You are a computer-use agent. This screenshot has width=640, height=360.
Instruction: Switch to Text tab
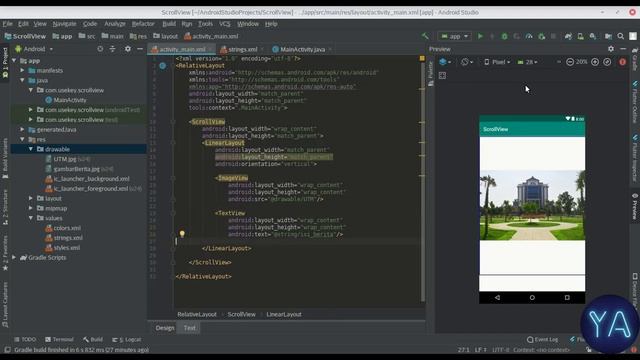pos(189,328)
